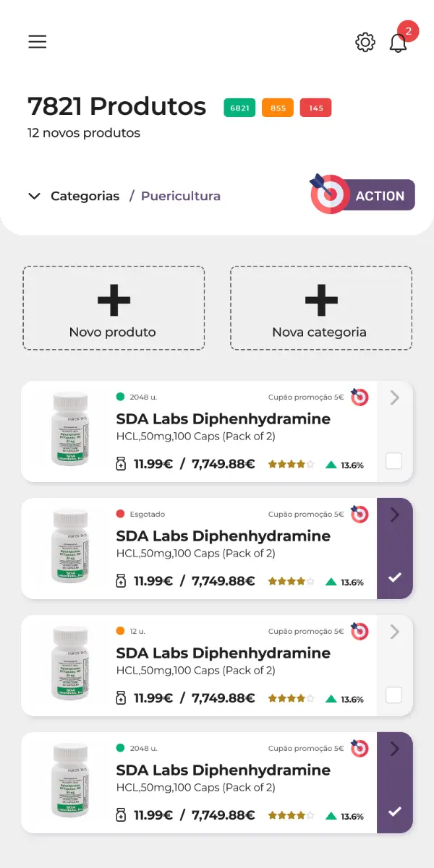Click target icon on the Esgotado product
This screenshot has height=868, width=434.
pos(359,515)
